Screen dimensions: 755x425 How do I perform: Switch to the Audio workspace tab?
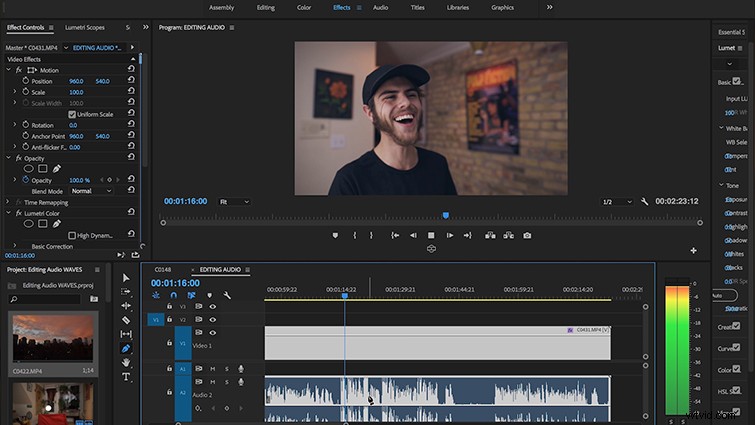[380, 7]
